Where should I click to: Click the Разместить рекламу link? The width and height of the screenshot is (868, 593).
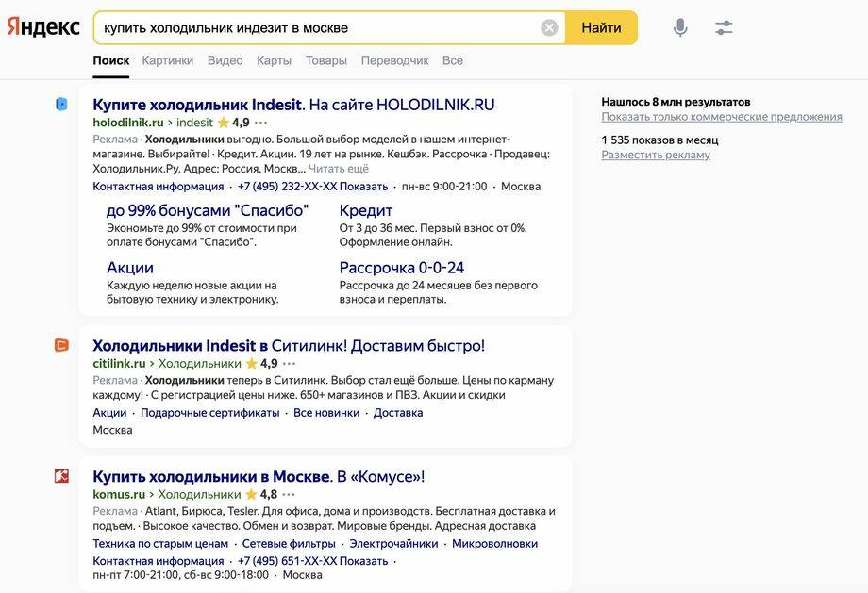pyautogui.click(x=656, y=155)
